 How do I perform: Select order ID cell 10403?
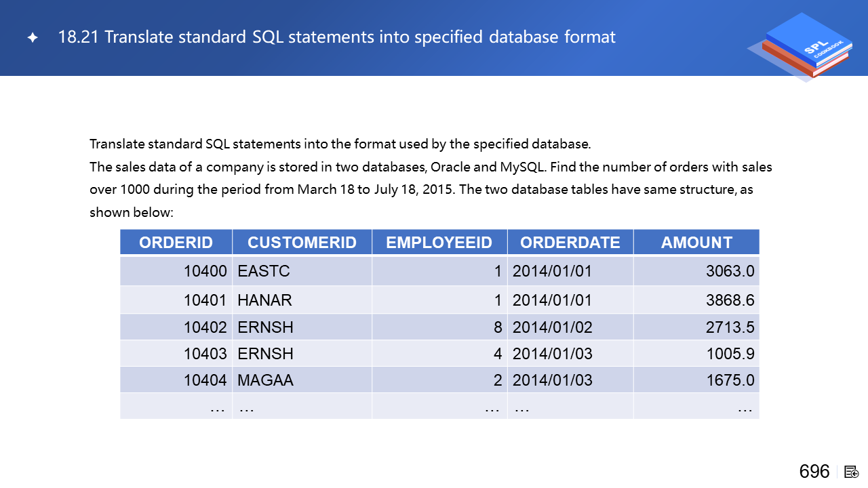click(x=205, y=354)
